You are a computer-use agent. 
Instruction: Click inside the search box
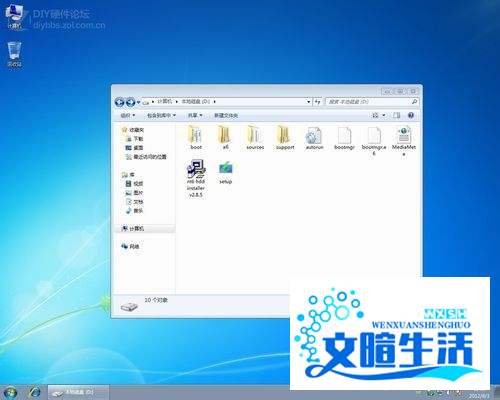tap(368, 102)
